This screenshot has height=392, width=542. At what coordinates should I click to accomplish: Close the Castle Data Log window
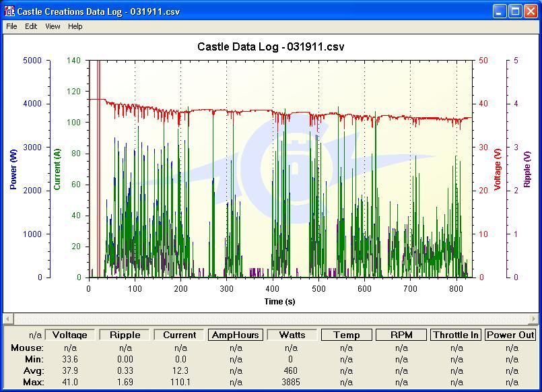pos(530,11)
